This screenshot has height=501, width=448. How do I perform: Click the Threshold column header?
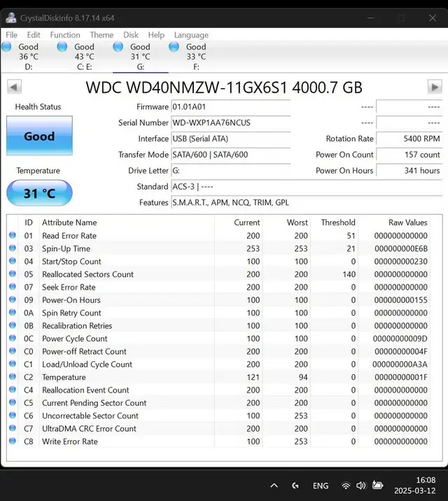(x=338, y=223)
